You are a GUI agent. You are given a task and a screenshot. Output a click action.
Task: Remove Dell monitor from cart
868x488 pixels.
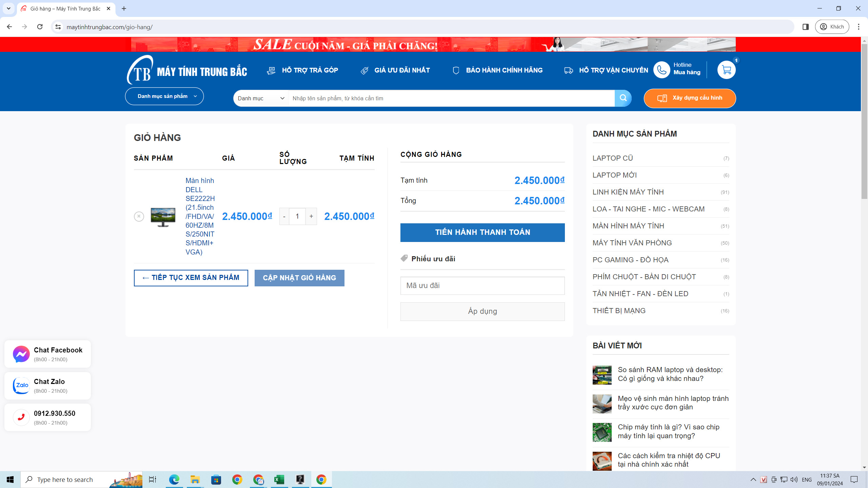(139, 216)
